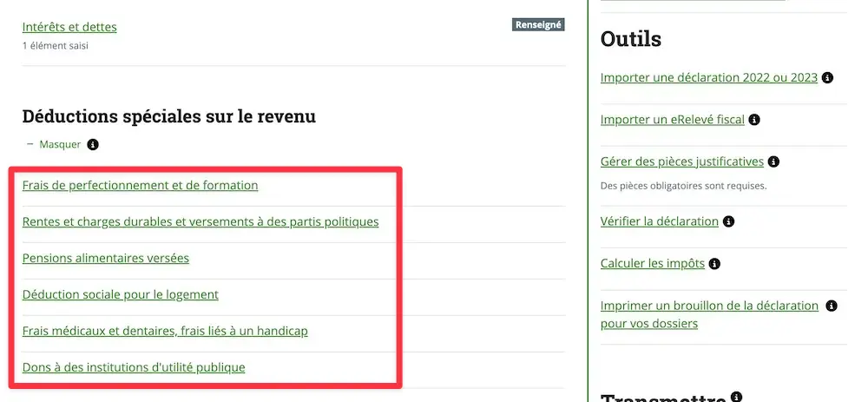Image resolution: width=868 pixels, height=402 pixels.
Task: Open Gérer des pièces justificatives link
Action: pos(682,161)
